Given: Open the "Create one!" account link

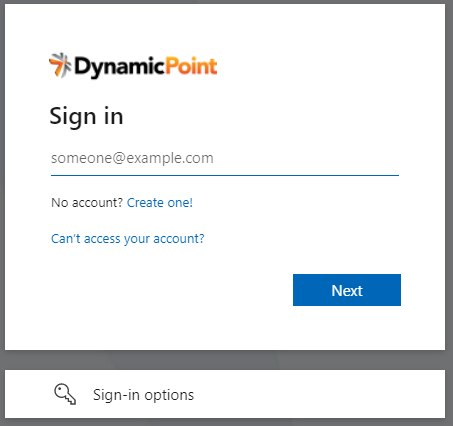Looking at the screenshot, I should click(160, 203).
